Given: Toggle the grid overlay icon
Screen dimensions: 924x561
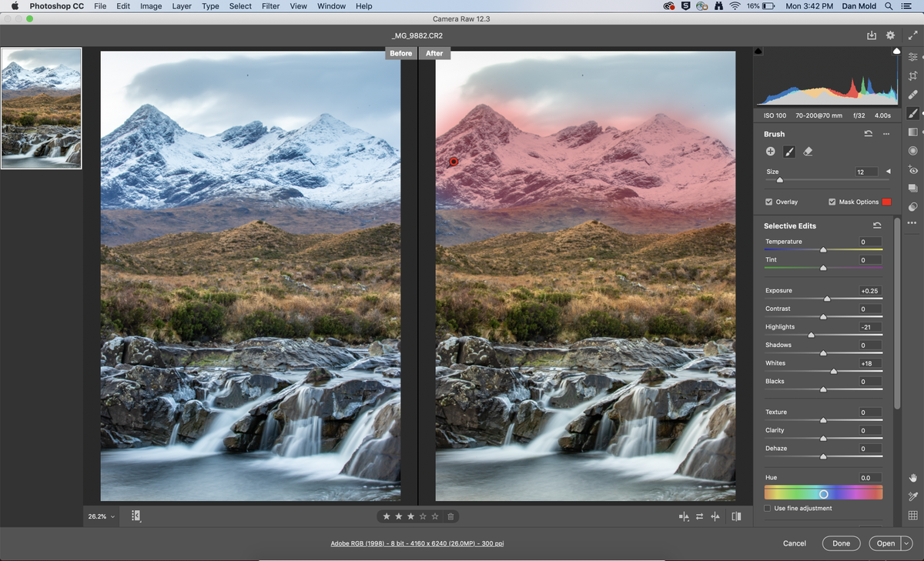Looking at the screenshot, I should (x=913, y=516).
